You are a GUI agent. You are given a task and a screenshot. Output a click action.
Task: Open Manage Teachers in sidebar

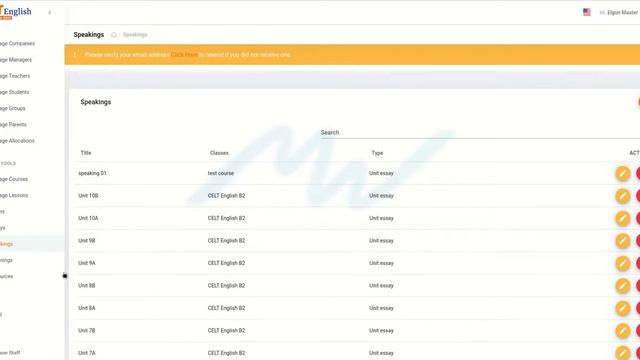15,76
